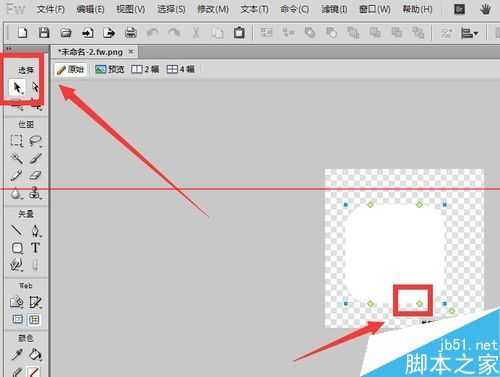Open the 文件(F) menu
Viewport: 500px width, 377px height.
51,9
